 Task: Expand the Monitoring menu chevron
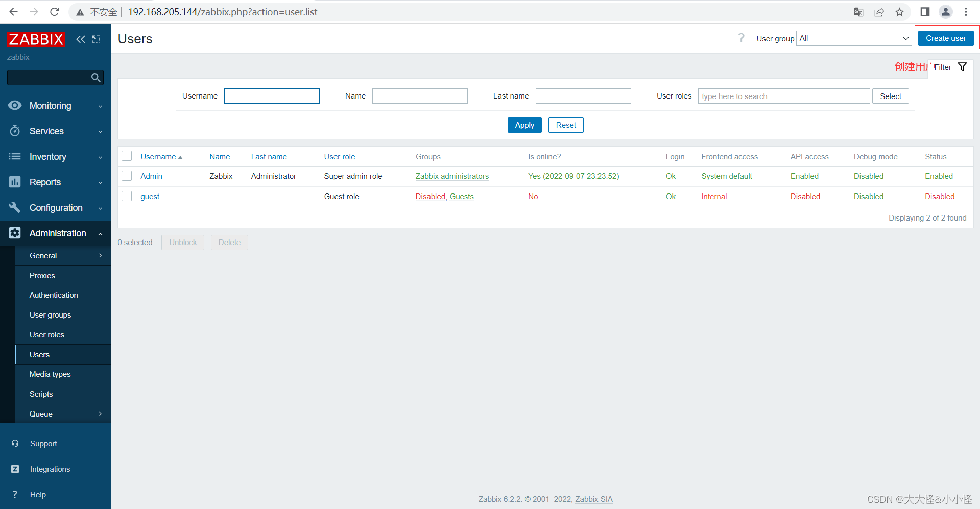point(100,106)
